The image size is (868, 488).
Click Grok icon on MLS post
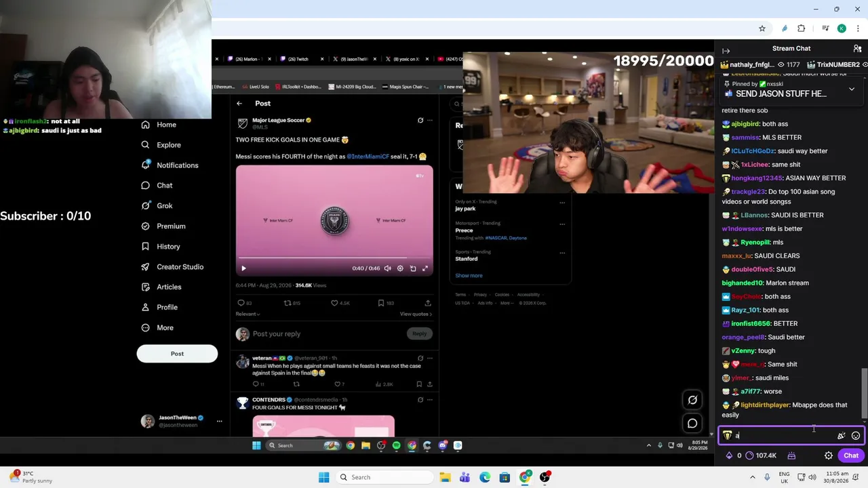tap(420, 121)
